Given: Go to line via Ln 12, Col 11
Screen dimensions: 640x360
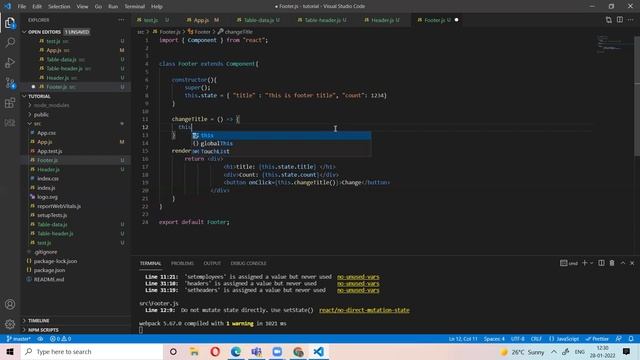Looking at the screenshot, I should [463, 339].
